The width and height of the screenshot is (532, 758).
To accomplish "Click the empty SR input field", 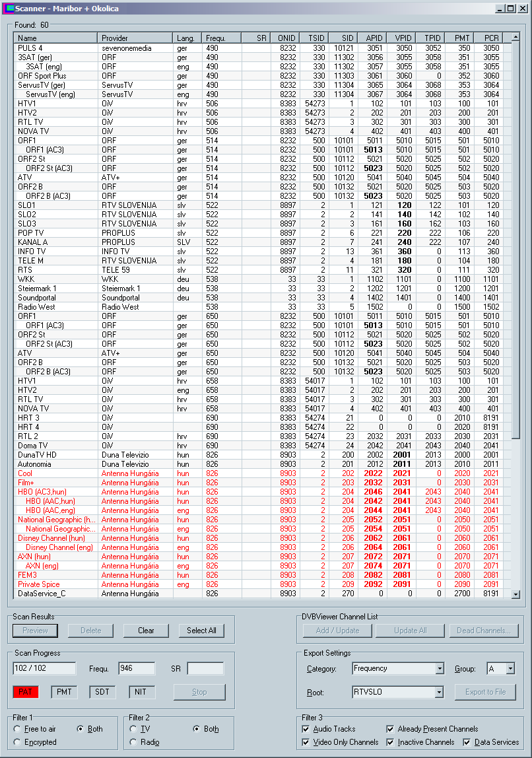I will tap(205, 669).
